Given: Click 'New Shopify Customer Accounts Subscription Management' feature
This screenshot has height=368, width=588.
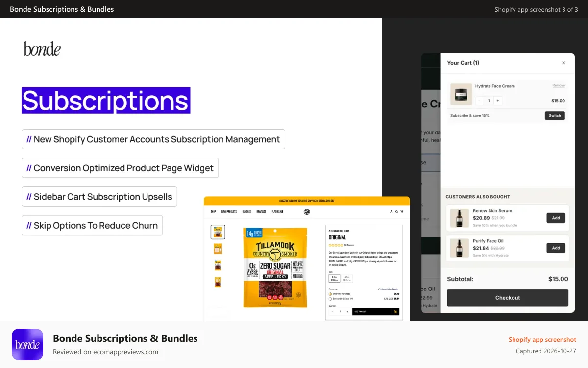Looking at the screenshot, I should coord(153,139).
